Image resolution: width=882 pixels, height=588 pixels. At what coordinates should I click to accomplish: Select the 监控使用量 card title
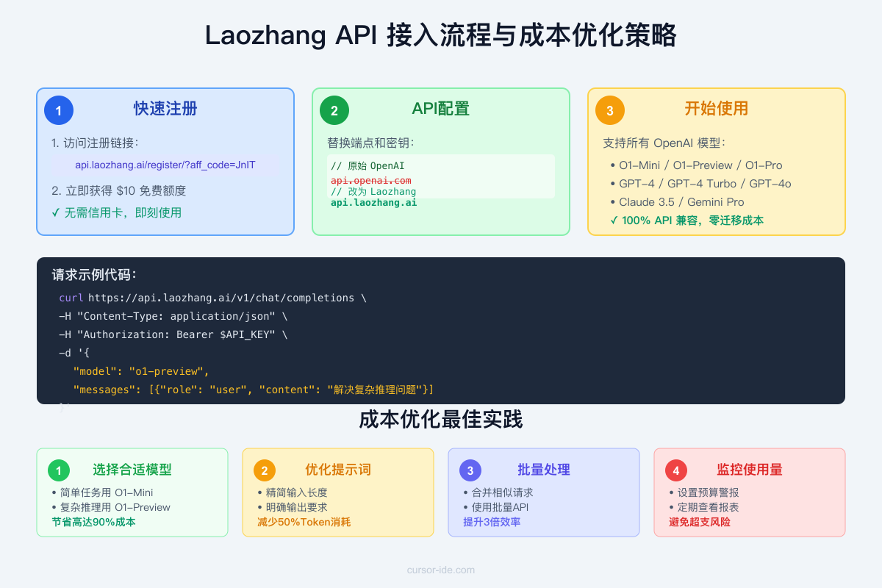click(750, 470)
